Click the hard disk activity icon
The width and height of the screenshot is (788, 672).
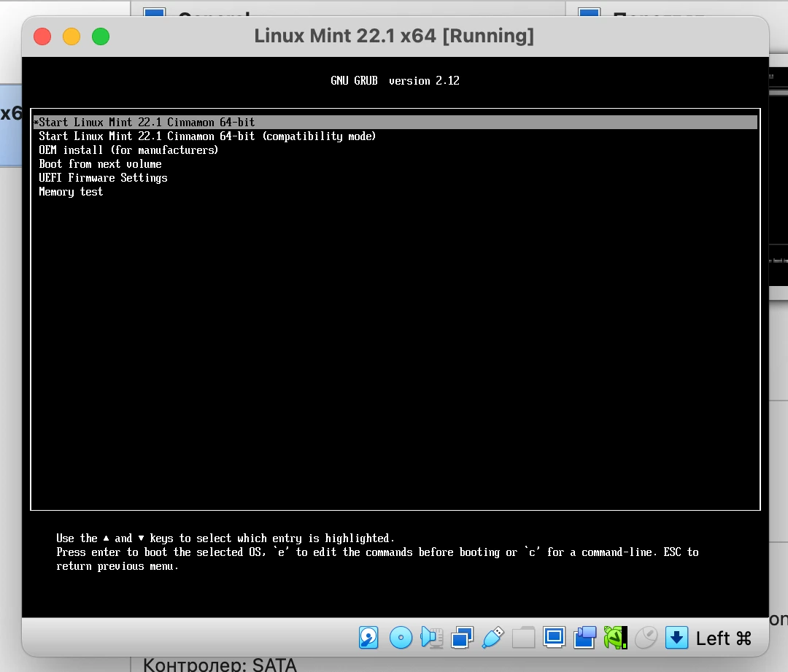tap(368, 638)
